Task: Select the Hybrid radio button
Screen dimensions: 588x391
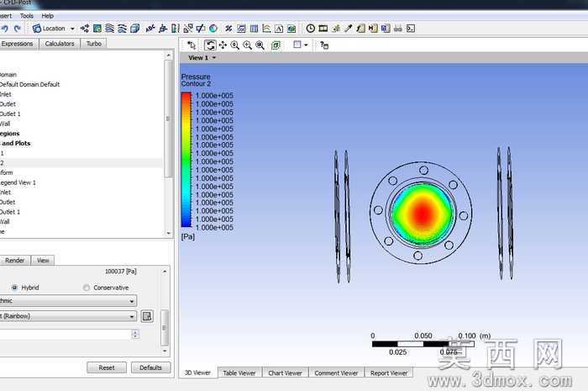Action: point(14,288)
